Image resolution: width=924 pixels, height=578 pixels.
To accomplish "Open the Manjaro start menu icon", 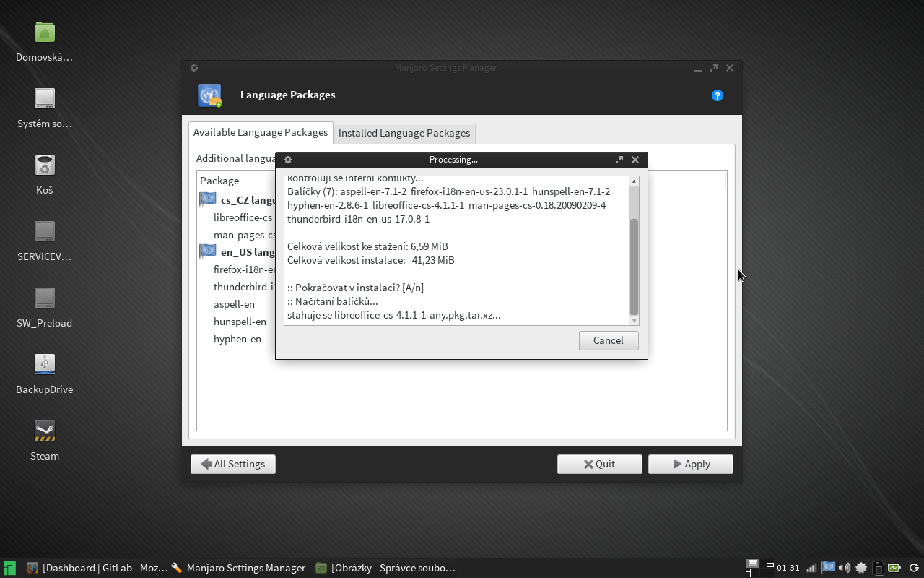I will click(9, 568).
